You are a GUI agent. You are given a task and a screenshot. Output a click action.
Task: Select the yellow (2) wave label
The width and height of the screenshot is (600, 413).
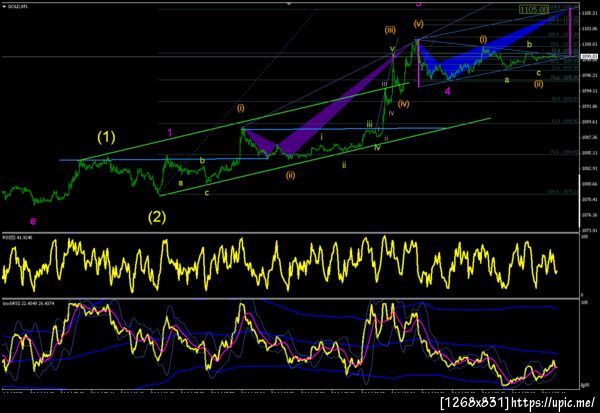click(x=157, y=217)
